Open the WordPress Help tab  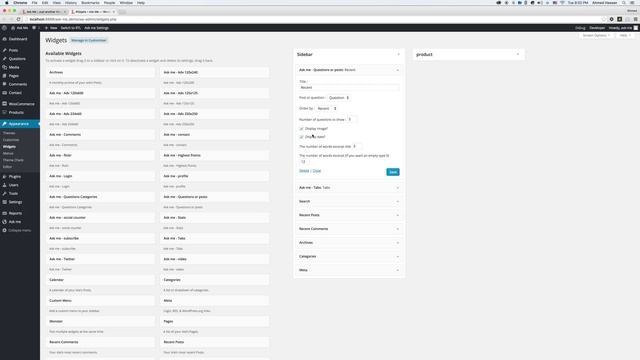(625, 36)
